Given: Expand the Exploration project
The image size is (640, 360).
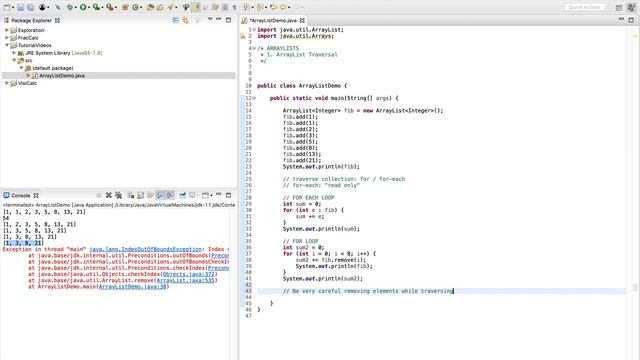Looking at the screenshot, I should point(7,30).
